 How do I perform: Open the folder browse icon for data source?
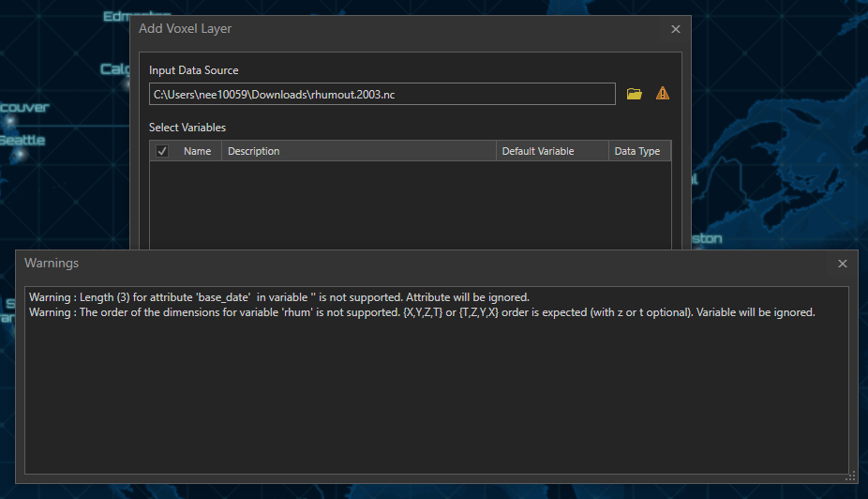[635, 94]
